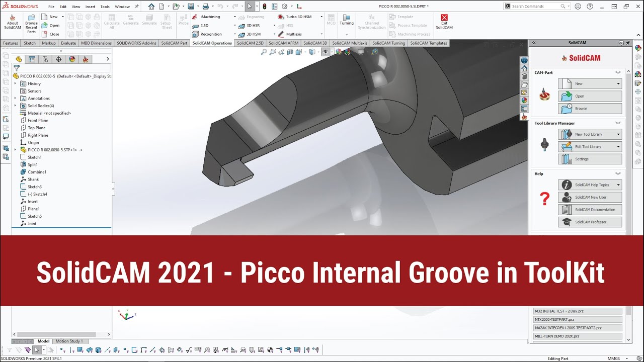Viewport: 644px width, 362px height.
Task: Open SolidCAM Professor
Action: pos(590,222)
